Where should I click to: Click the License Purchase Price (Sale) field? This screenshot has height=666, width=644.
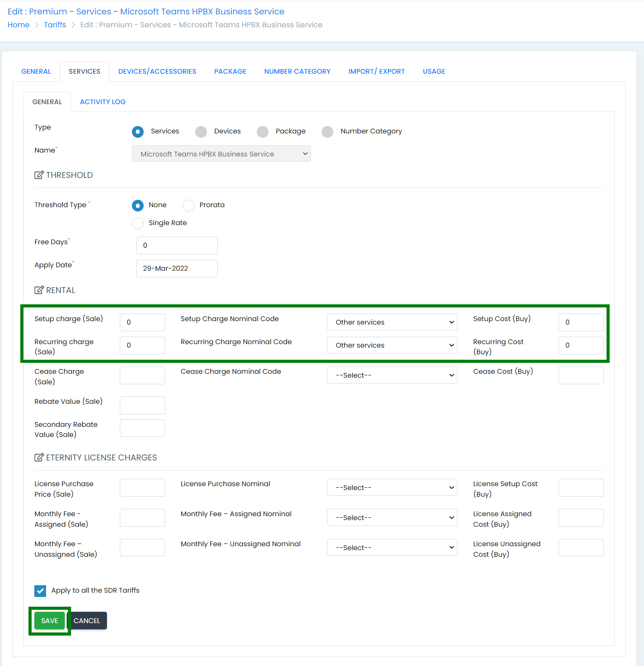click(142, 488)
